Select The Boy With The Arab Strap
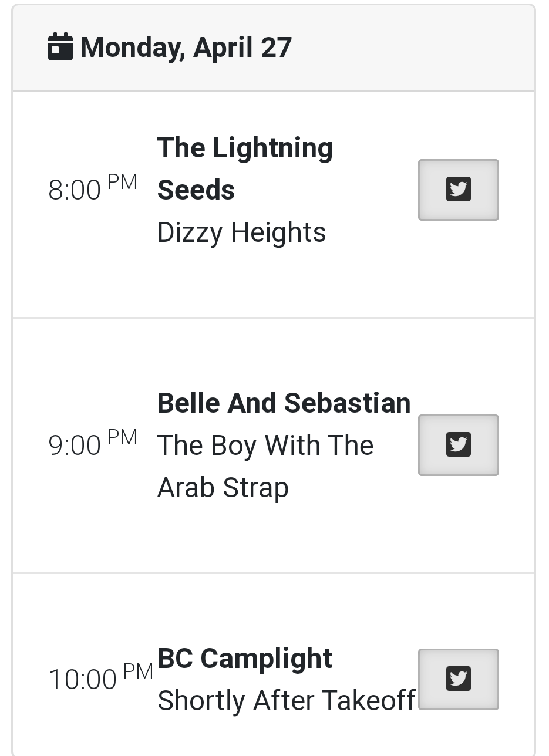The image size is (549, 756). tap(265, 467)
